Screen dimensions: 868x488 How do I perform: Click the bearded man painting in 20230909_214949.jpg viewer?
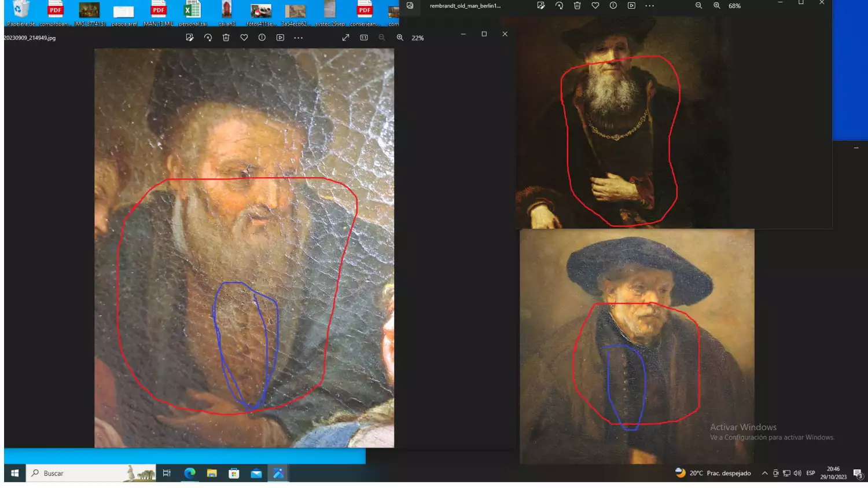coord(244,248)
